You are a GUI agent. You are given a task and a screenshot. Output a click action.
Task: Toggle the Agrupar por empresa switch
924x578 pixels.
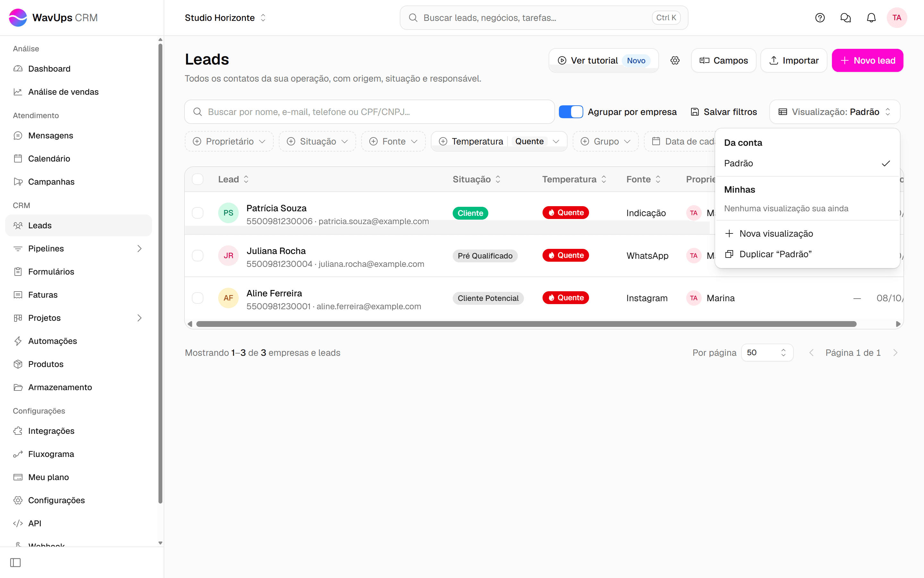[x=570, y=112]
